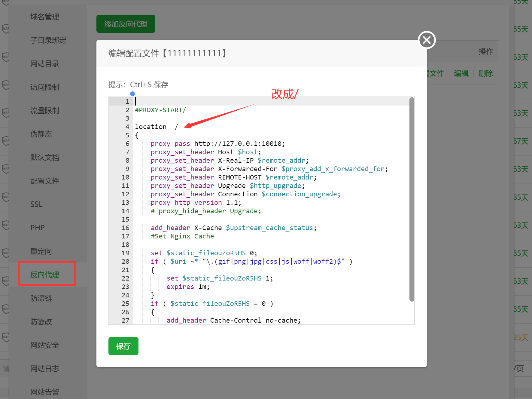This screenshot has height=399, width=532.
Task: Click the 添加反向代理 button
Action: pos(126,24)
